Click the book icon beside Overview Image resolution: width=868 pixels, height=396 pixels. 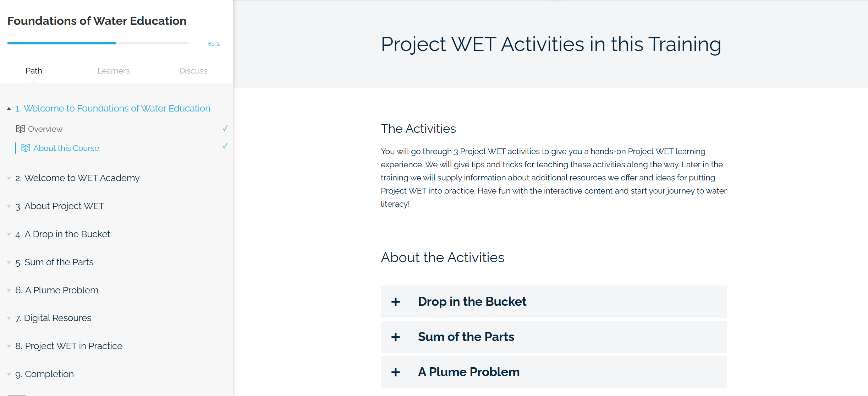(20, 129)
